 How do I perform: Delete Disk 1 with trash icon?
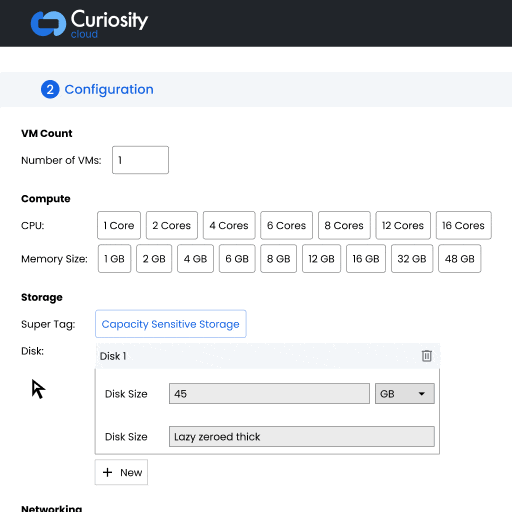427,356
